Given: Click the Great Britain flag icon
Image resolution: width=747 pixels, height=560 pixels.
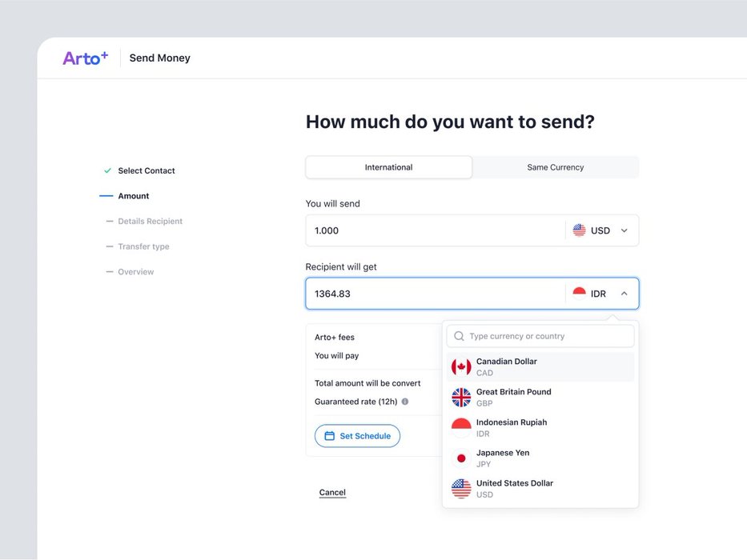Looking at the screenshot, I should coord(461,398).
